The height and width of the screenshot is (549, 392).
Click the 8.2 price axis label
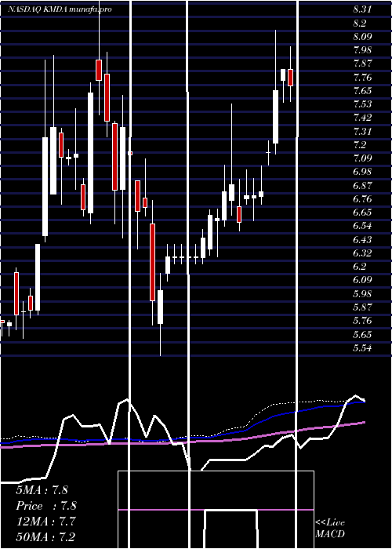360,23
